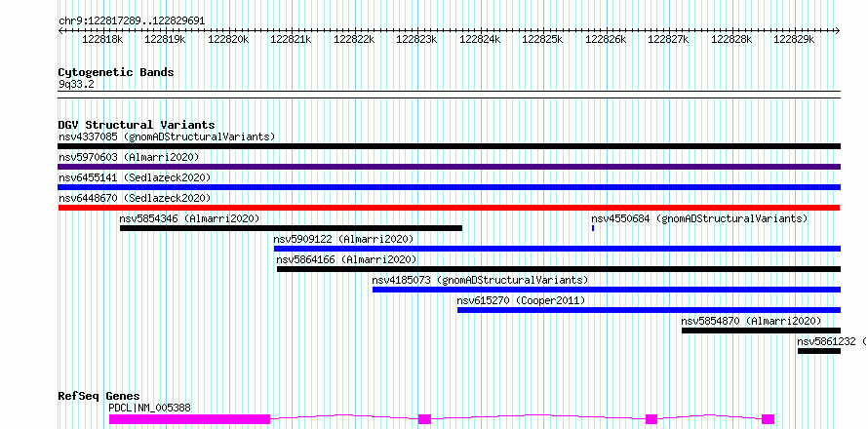Click the nsv6455141 blue variant bar
Screen dimensions: 868x429
pyautogui.click(x=449, y=187)
